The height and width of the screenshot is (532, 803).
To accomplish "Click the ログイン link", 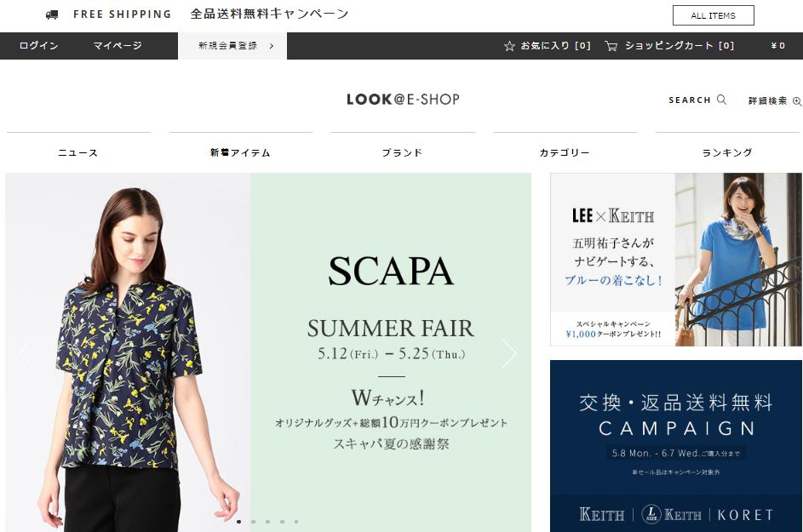I will [x=39, y=46].
